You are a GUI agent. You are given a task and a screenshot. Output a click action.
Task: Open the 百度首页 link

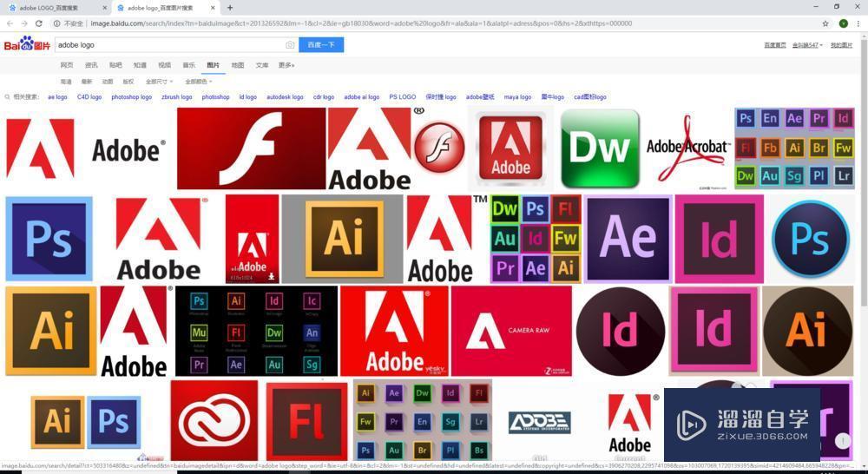pyautogui.click(x=775, y=45)
